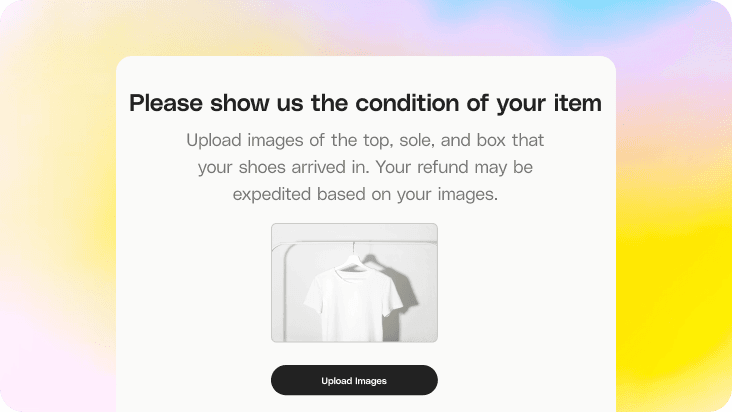Click the word "Please" in the heading
Viewport: 732px width, 412px height.
pyautogui.click(x=167, y=103)
